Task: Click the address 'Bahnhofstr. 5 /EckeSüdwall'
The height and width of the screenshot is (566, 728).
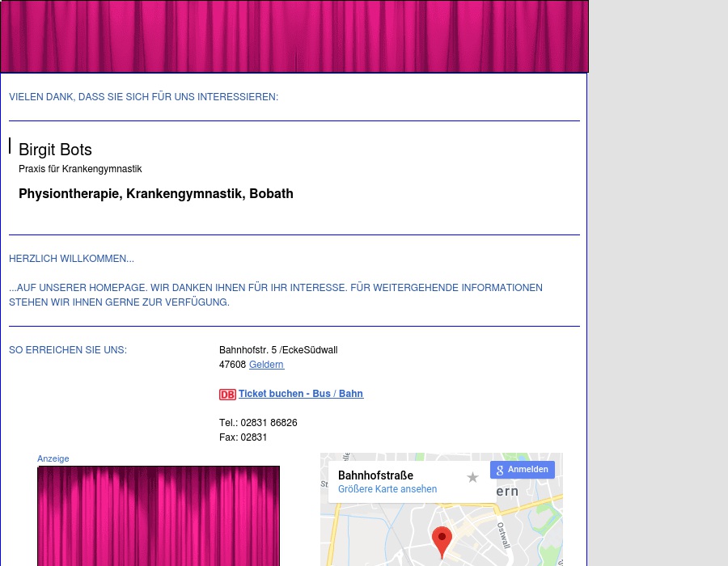Action: [x=278, y=350]
